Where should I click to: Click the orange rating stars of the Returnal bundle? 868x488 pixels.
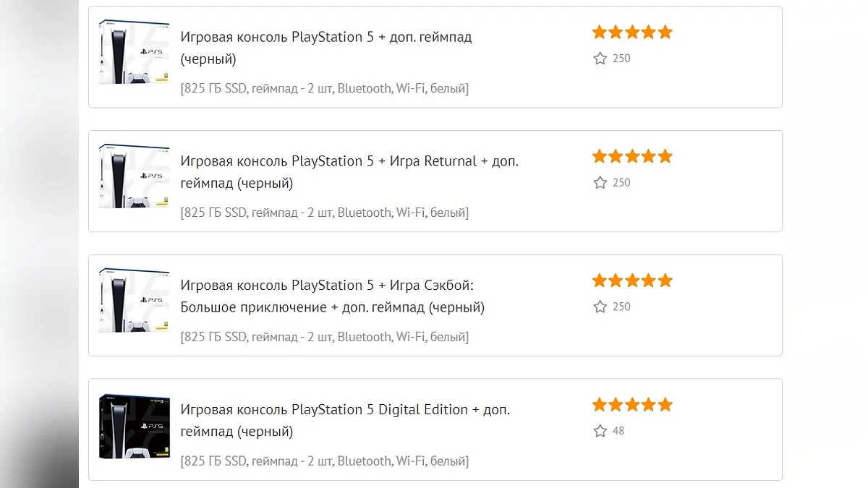pos(632,157)
